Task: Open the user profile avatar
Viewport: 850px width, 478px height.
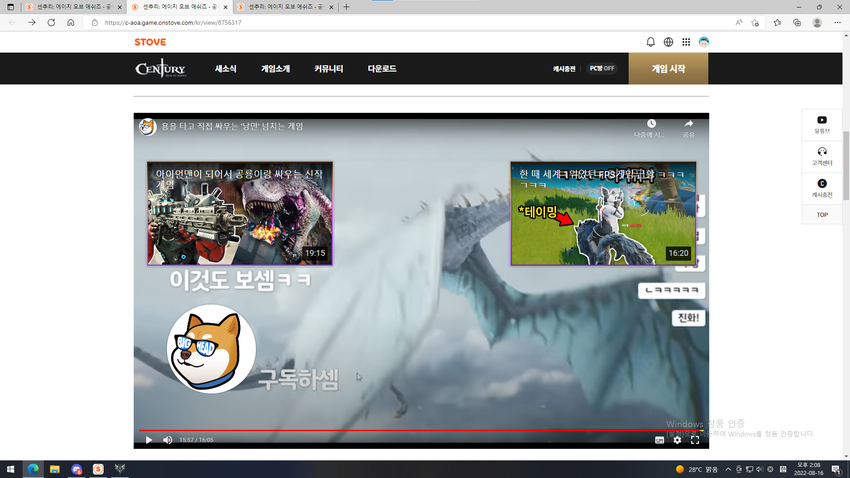Action: click(x=704, y=42)
